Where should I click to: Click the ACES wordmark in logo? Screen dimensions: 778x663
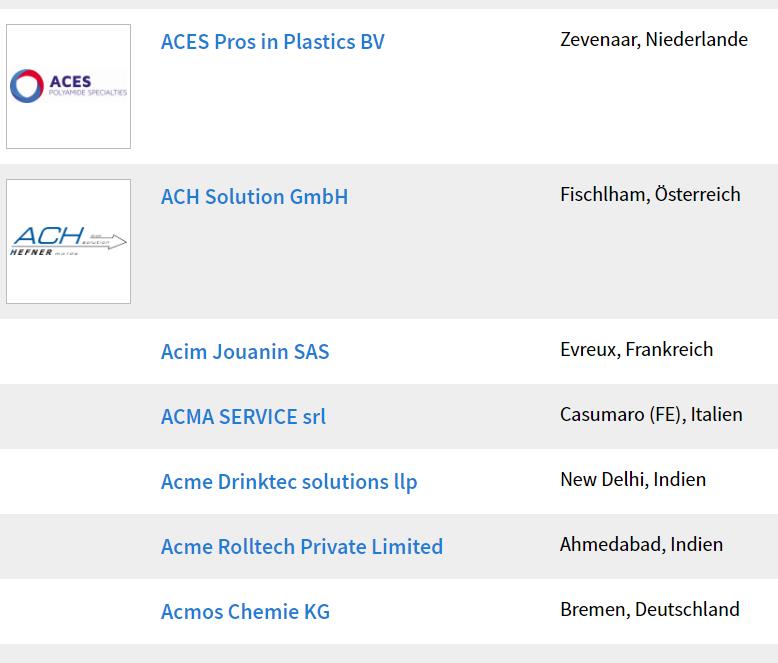point(70,81)
